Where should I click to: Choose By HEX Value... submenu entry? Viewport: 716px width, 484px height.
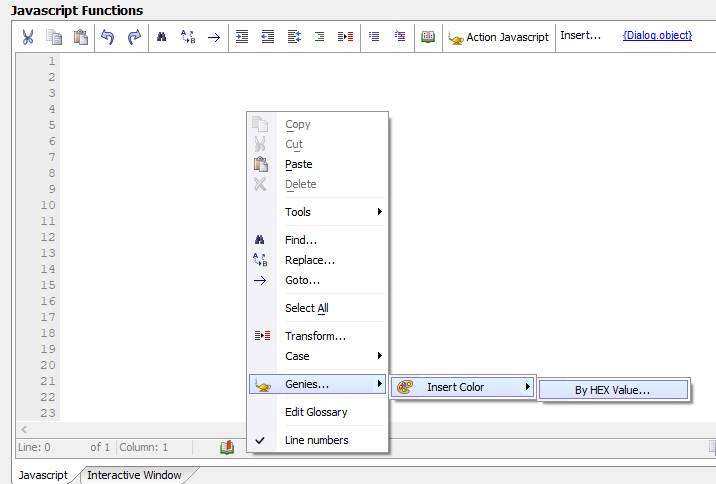click(x=613, y=390)
